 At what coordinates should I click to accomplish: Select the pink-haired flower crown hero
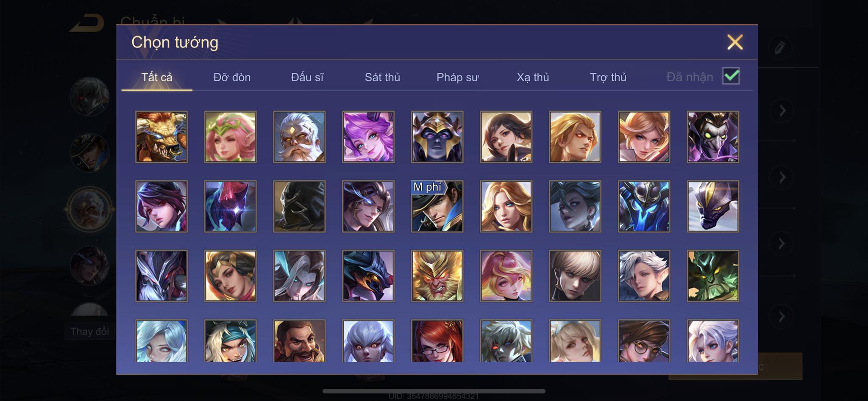tap(230, 137)
